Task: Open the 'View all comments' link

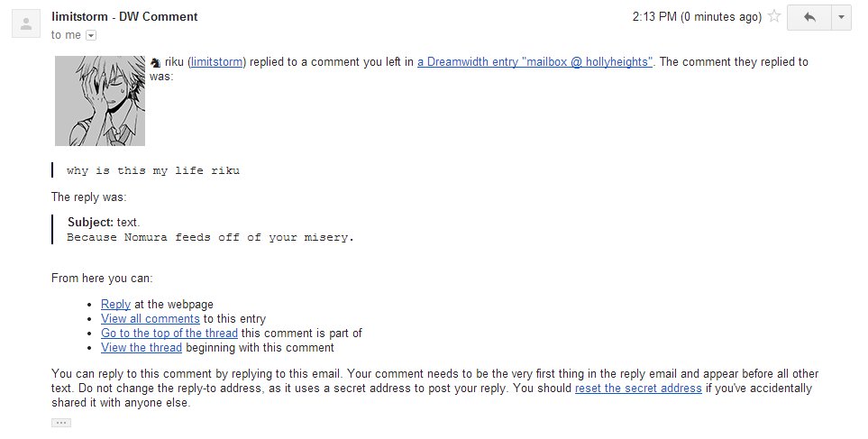Action: [150, 318]
